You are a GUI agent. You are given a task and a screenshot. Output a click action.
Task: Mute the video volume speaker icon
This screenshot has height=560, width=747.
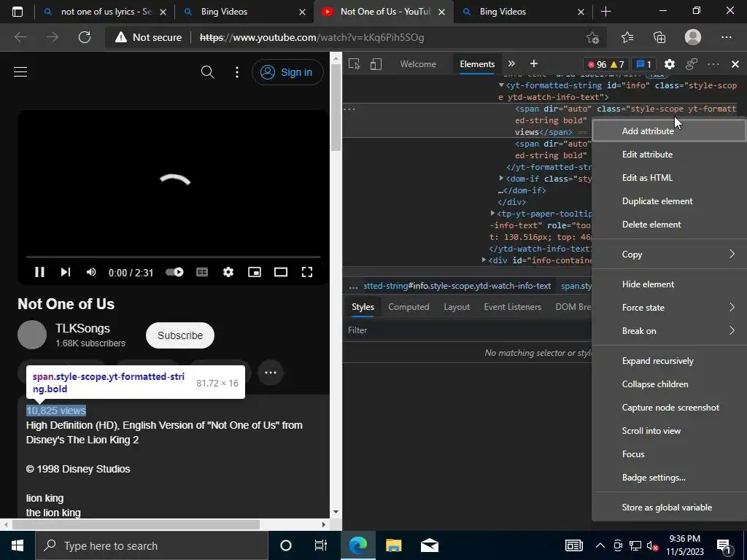coord(91,272)
